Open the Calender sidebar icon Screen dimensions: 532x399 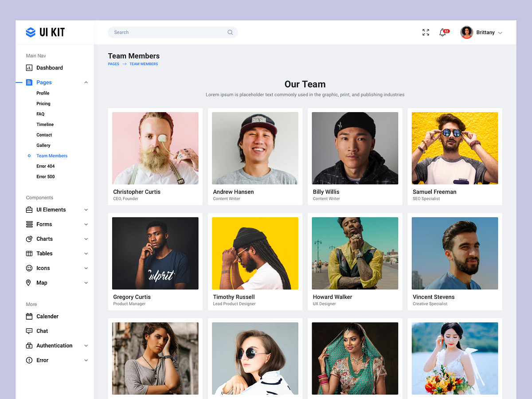pos(28,316)
